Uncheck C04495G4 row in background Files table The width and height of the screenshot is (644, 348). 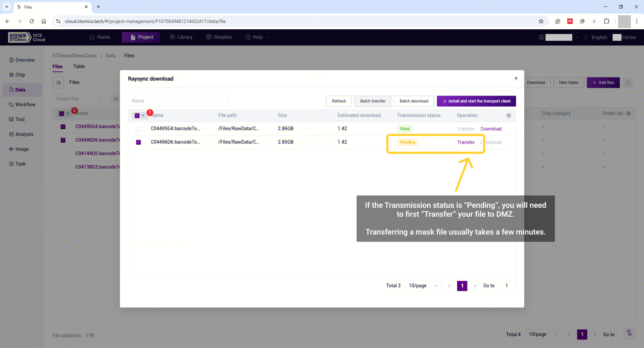[63, 127]
